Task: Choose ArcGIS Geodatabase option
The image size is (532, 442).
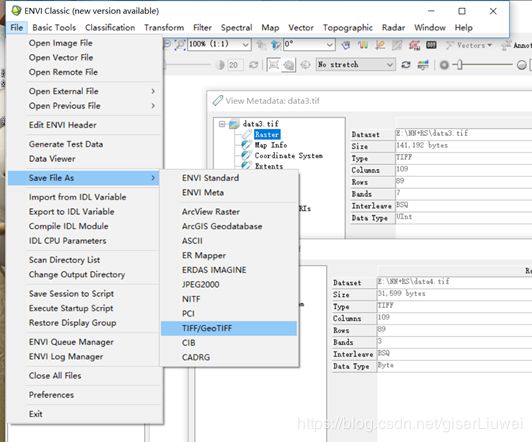Action: pos(229,226)
